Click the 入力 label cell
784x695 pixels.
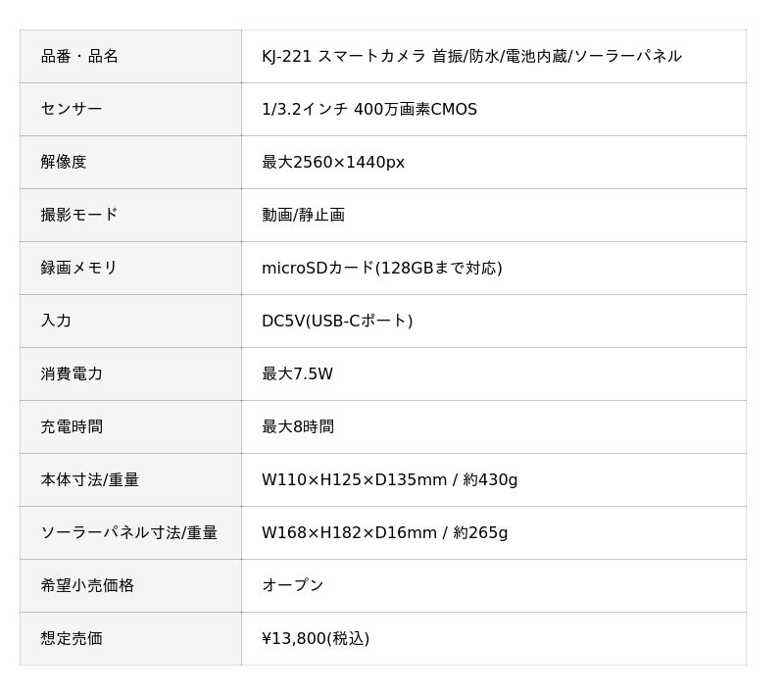pos(130,321)
